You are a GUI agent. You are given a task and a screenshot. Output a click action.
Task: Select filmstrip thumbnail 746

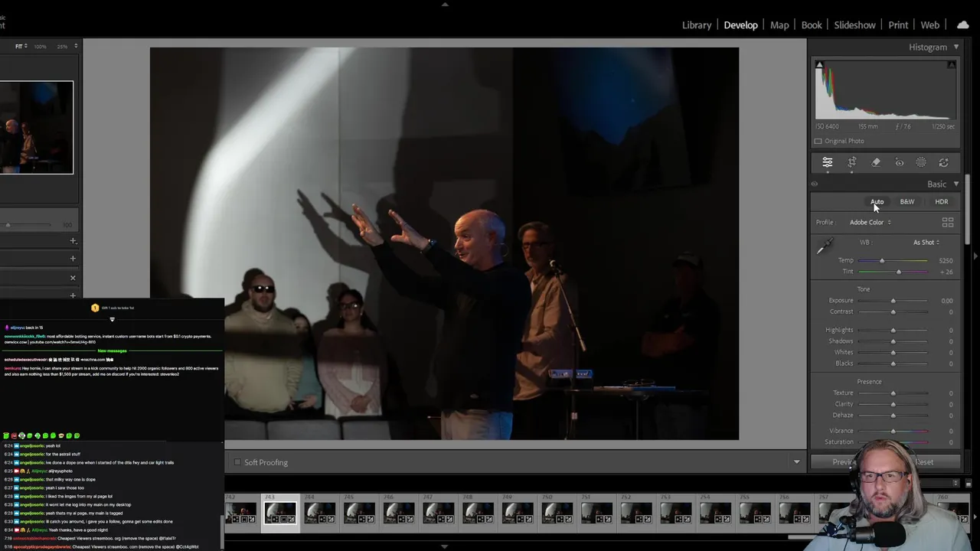(399, 513)
